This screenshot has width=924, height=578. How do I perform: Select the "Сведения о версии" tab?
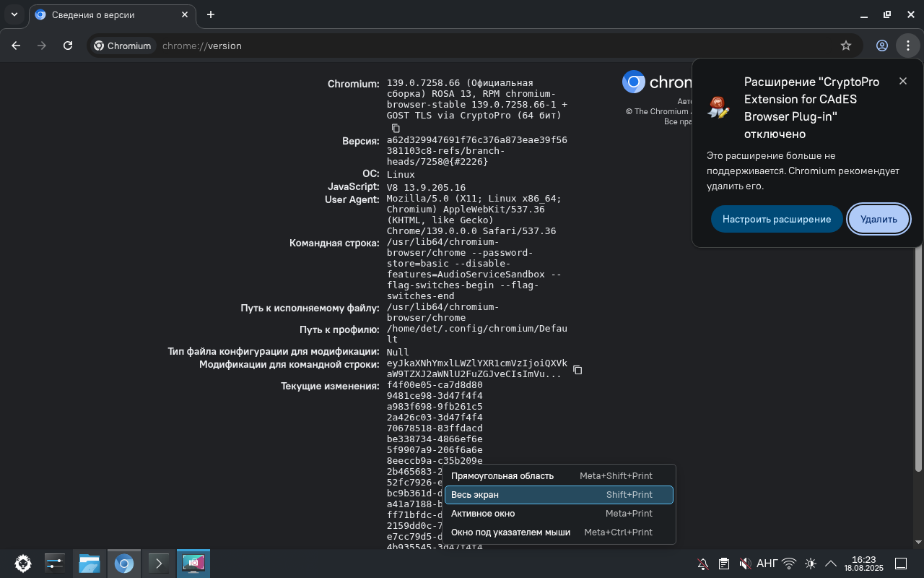113,14
